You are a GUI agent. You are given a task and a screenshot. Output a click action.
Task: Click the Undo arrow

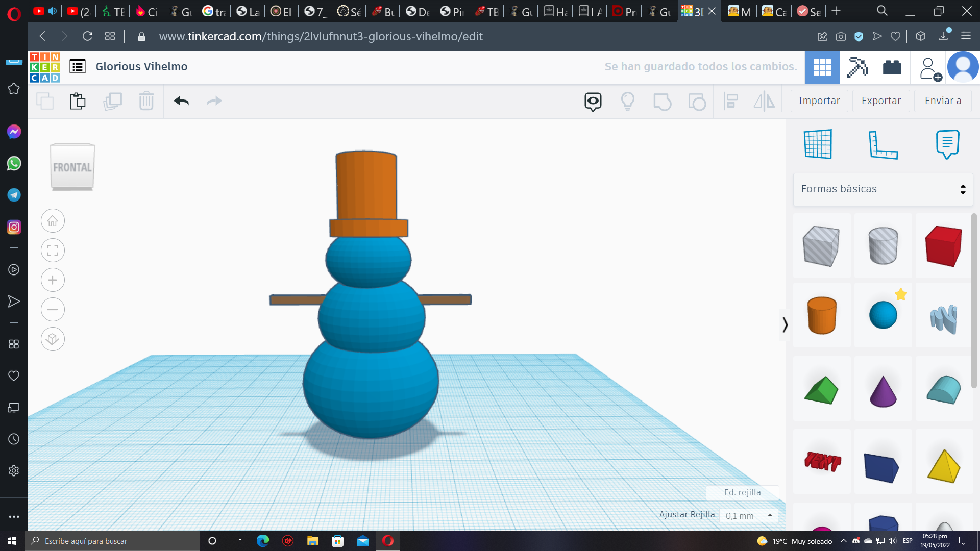coord(180,101)
